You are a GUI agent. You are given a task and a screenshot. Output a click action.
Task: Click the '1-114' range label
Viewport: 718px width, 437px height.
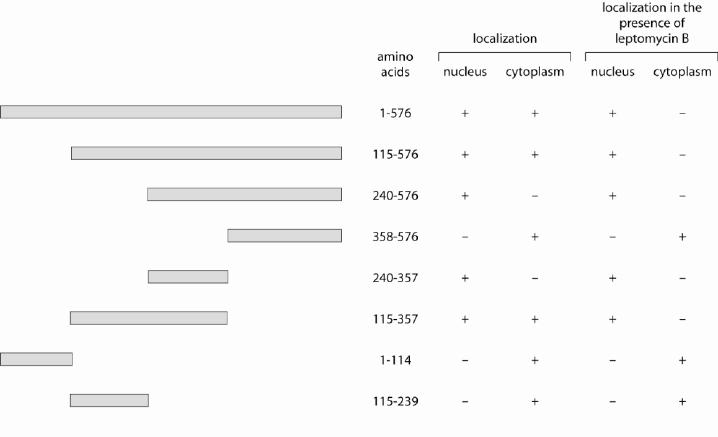(x=395, y=361)
